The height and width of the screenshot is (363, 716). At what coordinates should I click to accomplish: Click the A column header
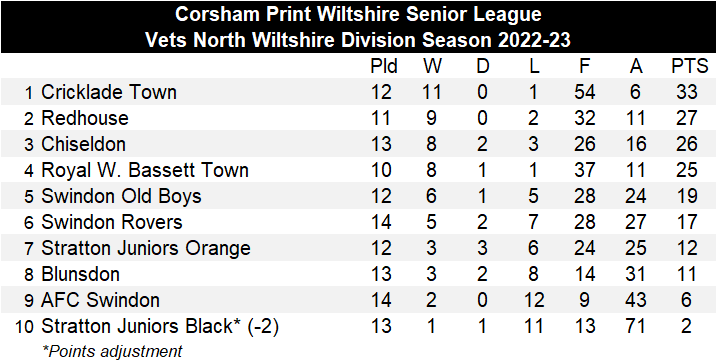pyautogui.click(x=636, y=67)
